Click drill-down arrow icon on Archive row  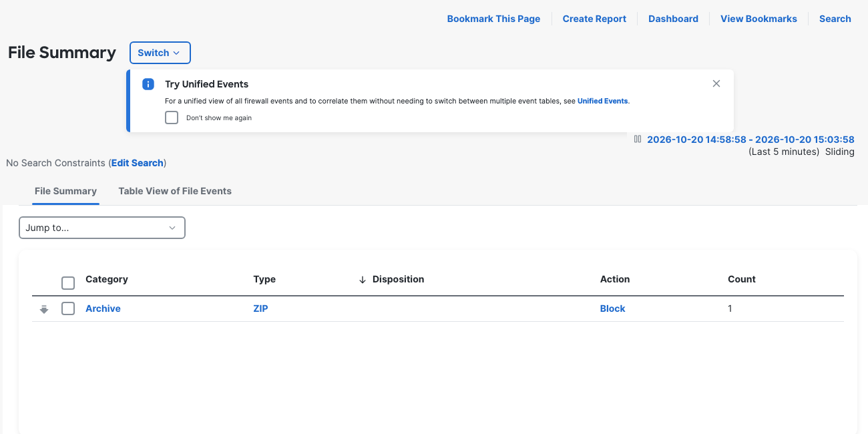[44, 309]
